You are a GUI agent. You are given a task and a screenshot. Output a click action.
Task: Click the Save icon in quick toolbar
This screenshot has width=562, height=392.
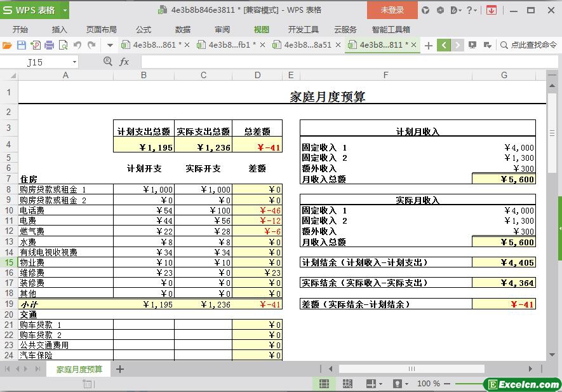point(21,45)
